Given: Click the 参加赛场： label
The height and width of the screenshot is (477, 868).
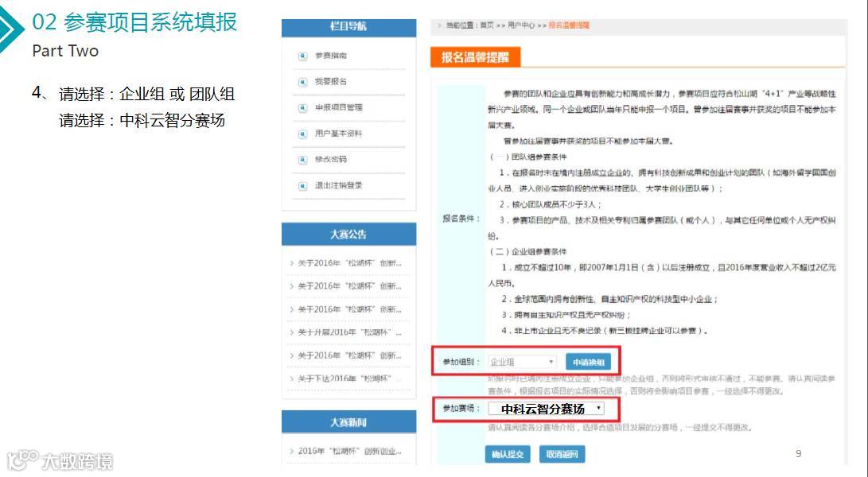Looking at the screenshot, I should [x=461, y=409].
